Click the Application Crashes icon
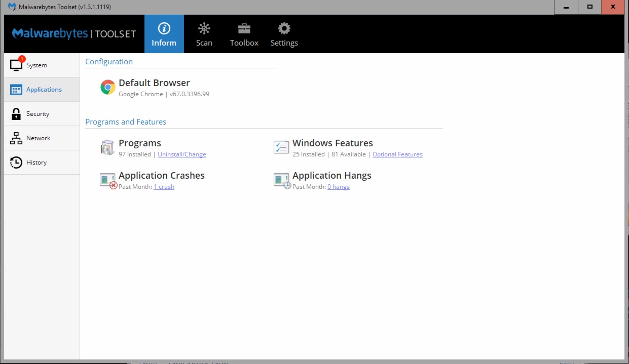 [108, 180]
